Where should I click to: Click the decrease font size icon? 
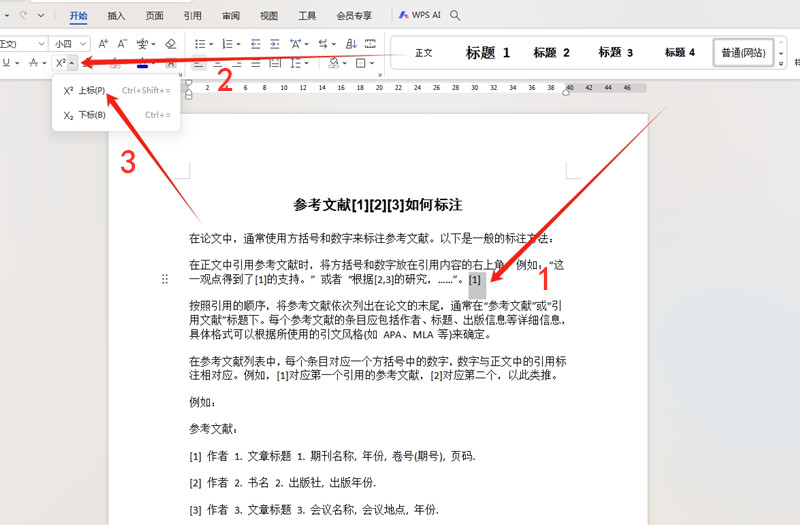pos(122,44)
